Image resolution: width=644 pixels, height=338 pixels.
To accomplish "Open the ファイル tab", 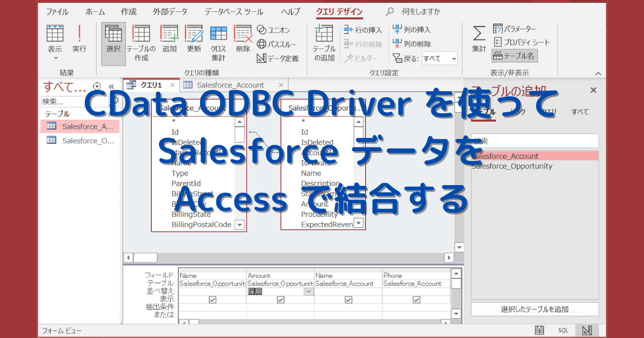I will (x=57, y=11).
